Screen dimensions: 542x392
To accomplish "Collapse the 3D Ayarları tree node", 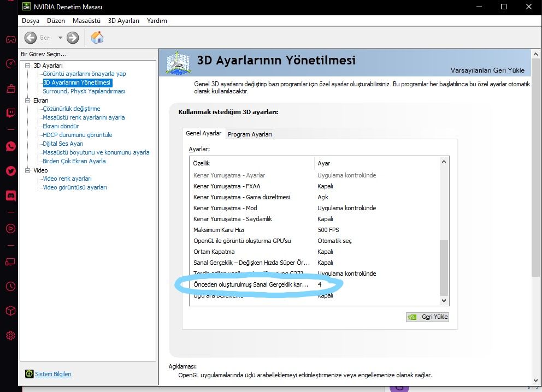I will pyautogui.click(x=28, y=66).
